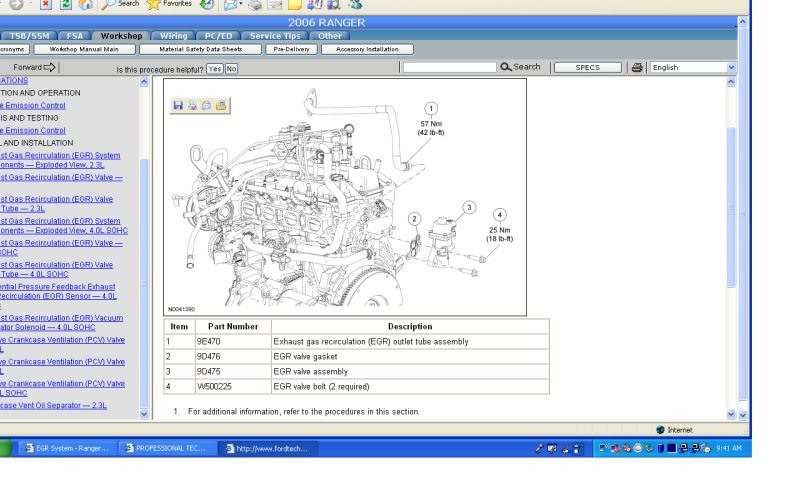800x500 pixels.
Task: Select part number 9D476 cell
Action: coord(233,356)
